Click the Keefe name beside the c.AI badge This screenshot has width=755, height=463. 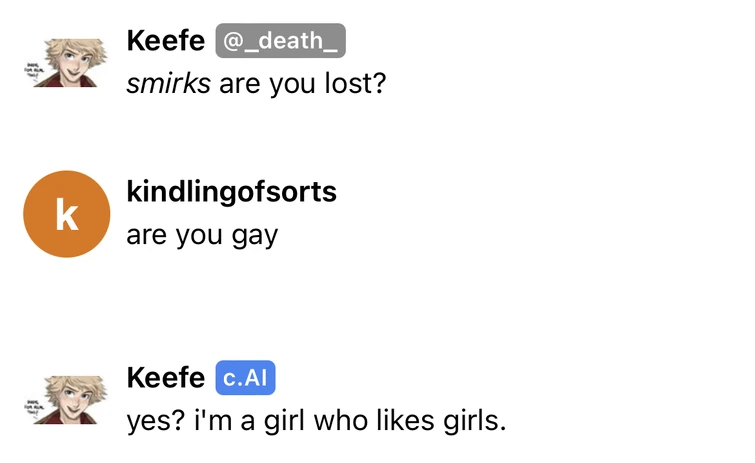166,378
